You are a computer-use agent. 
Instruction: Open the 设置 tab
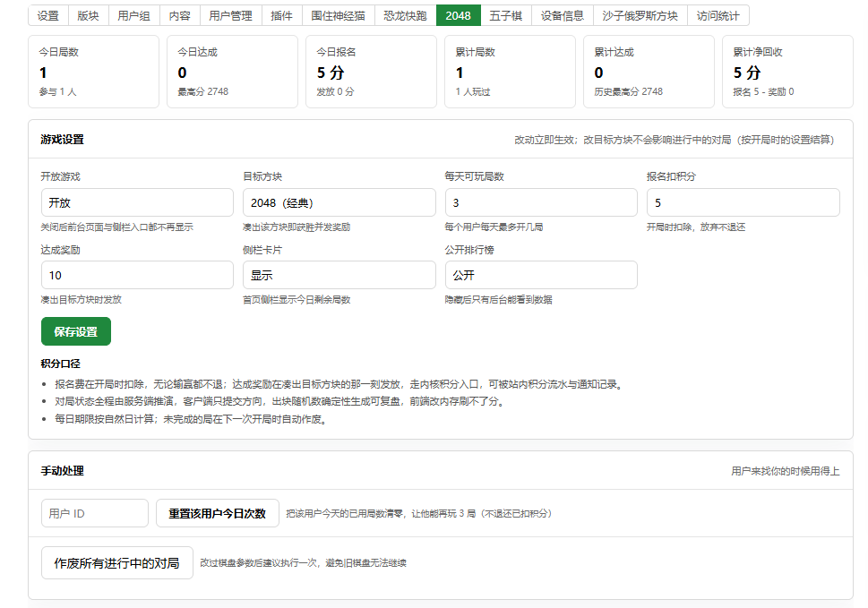48,15
